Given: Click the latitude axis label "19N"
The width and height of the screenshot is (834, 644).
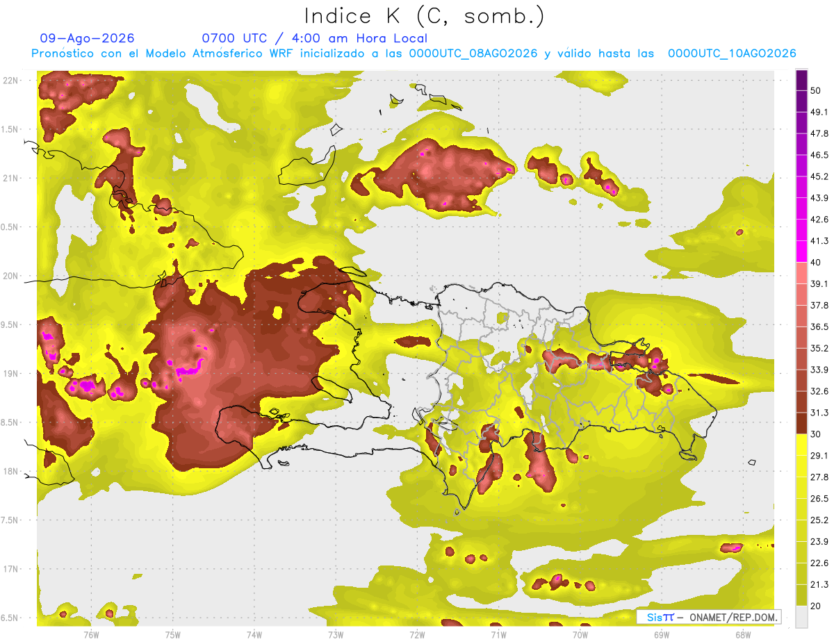Looking at the screenshot, I should pyautogui.click(x=10, y=374).
